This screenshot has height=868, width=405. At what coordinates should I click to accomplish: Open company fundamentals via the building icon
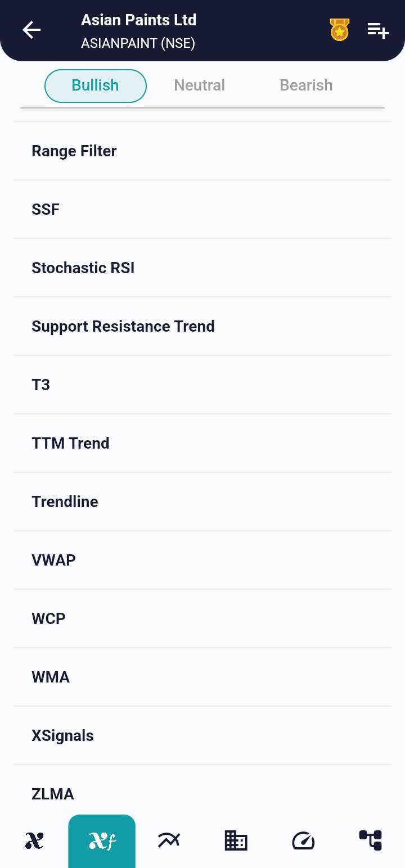[x=236, y=840]
